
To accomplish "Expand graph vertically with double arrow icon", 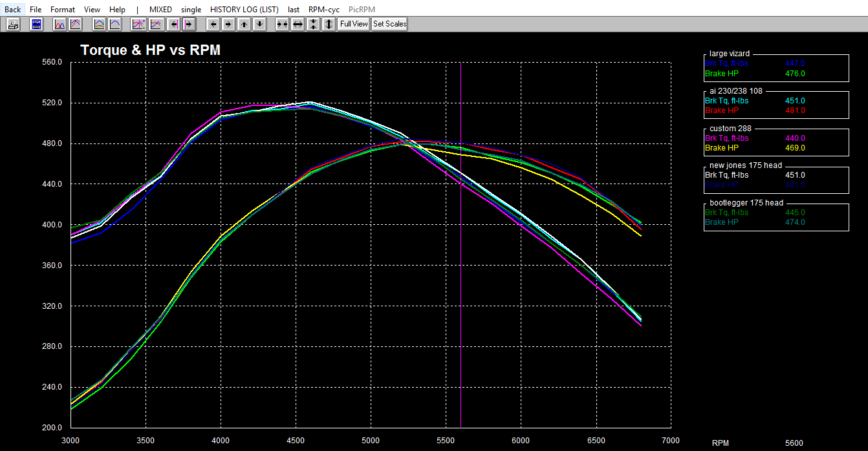I will [x=329, y=25].
